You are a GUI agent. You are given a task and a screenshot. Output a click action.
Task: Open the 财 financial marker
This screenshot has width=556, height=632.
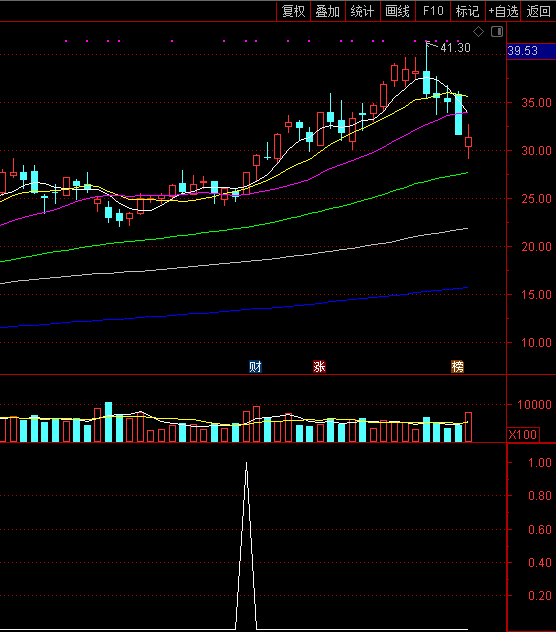tap(255, 366)
